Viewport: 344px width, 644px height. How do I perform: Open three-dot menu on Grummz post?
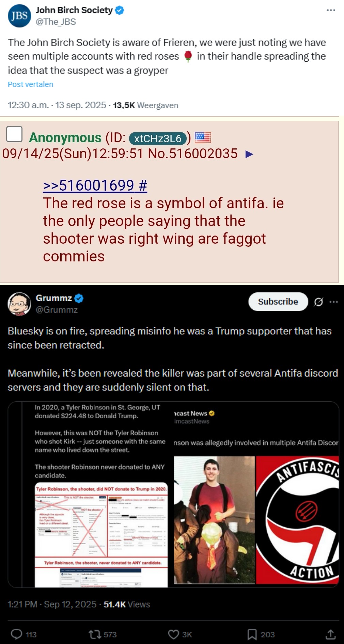click(334, 302)
